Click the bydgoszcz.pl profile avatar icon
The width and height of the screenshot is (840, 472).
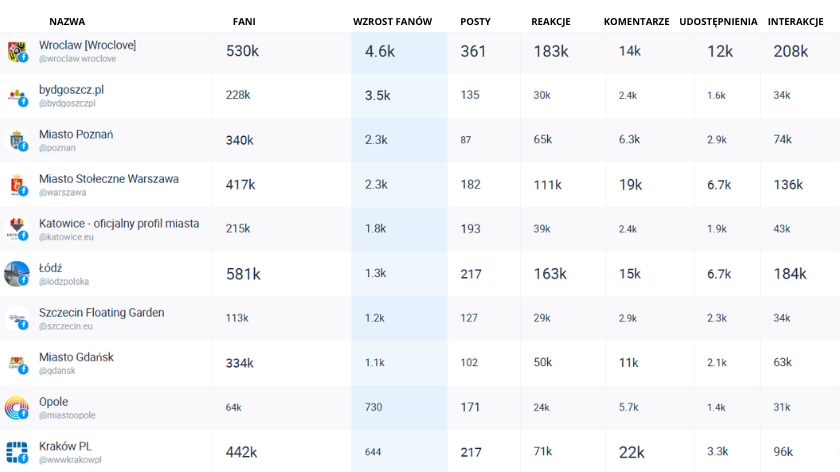16,96
